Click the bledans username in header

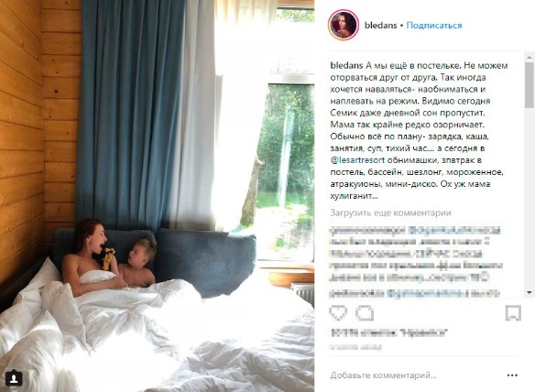click(x=380, y=26)
